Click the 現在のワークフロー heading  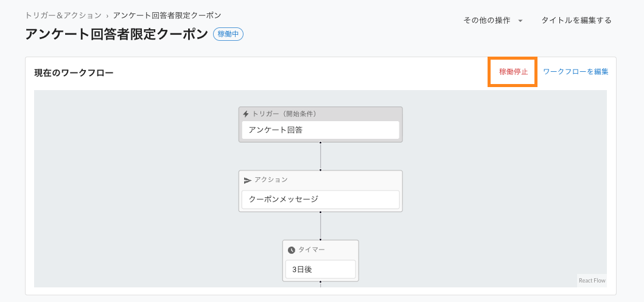coord(74,72)
